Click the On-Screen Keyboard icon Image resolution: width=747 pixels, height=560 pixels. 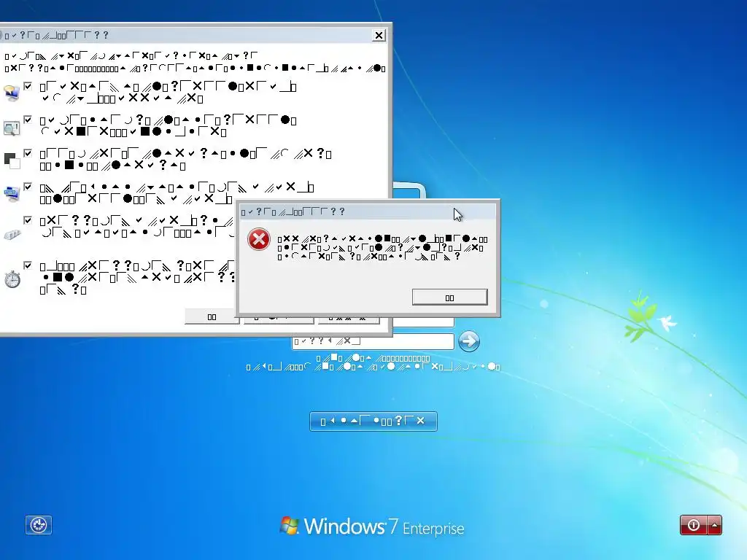12,193
